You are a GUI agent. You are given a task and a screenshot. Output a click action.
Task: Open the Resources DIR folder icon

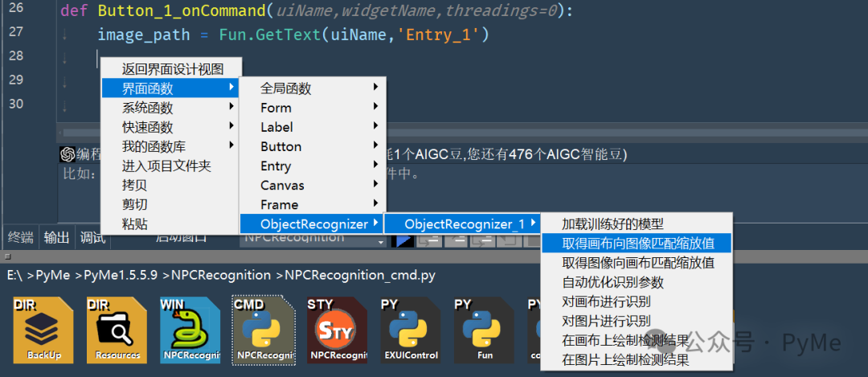tap(117, 330)
